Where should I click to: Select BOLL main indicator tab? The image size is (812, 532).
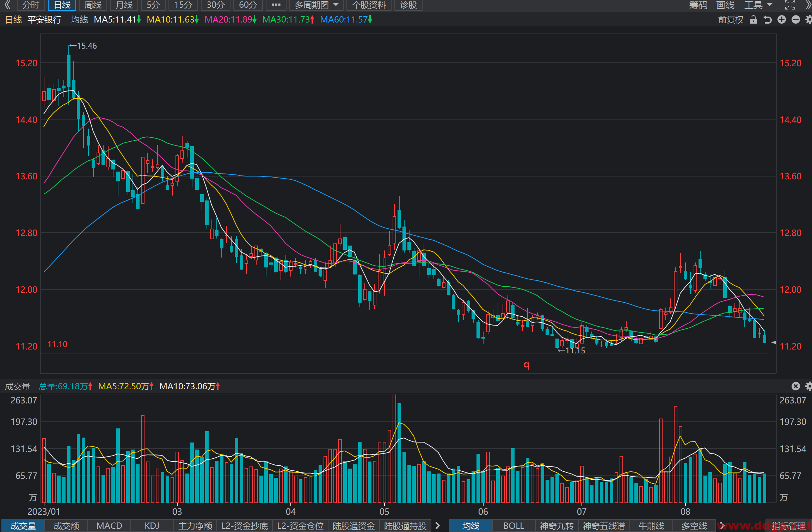point(514,526)
